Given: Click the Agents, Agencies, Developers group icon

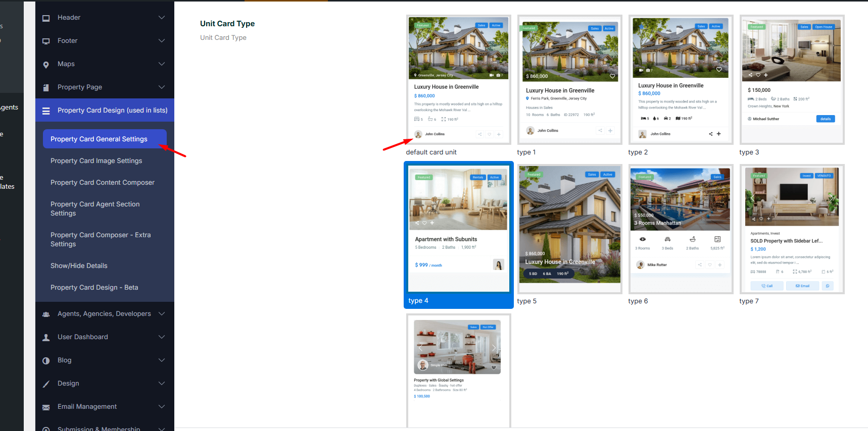Looking at the screenshot, I should click(x=46, y=314).
